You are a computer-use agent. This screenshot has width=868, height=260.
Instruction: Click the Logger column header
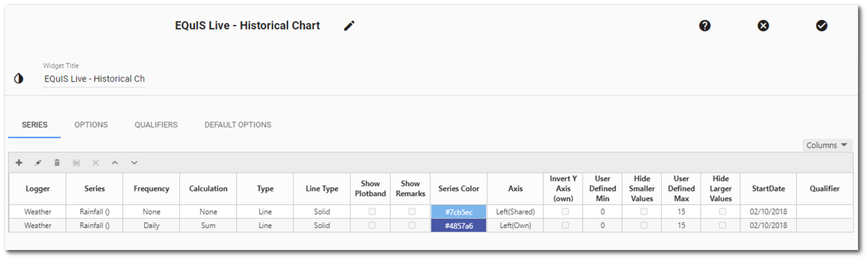click(38, 189)
